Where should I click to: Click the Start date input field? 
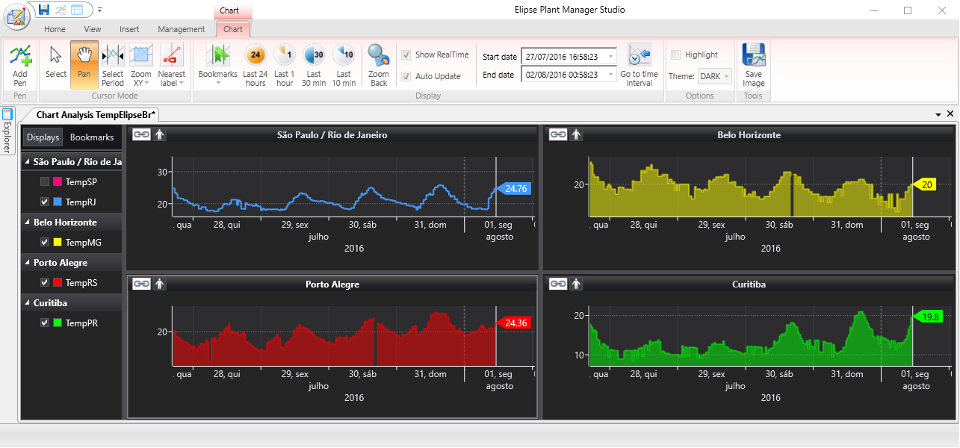pyautogui.click(x=569, y=56)
